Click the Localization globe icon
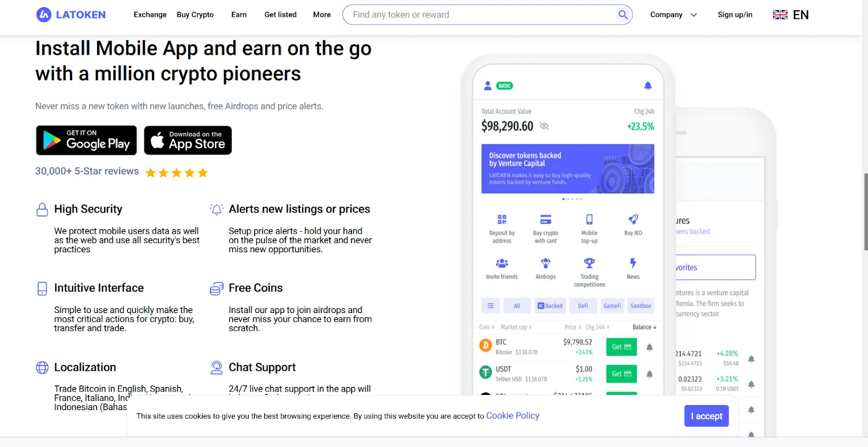This screenshot has width=868, height=447. click(42, 368)
